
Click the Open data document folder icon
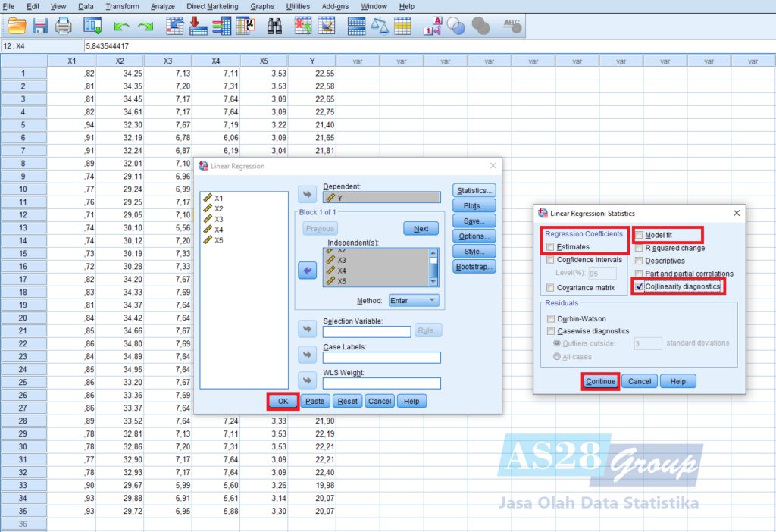(17, 26)
